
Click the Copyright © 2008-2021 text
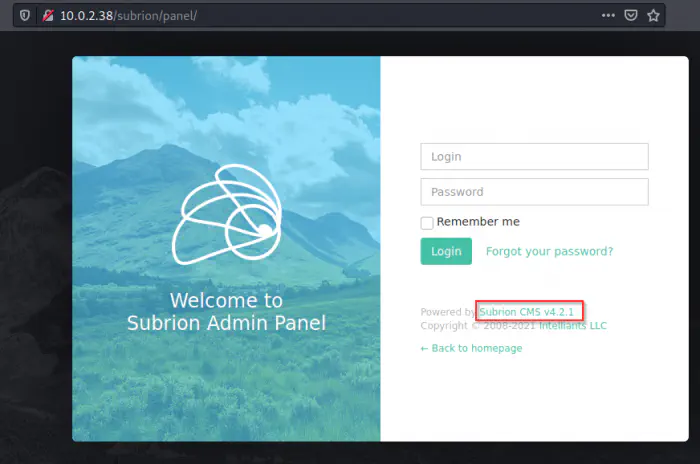pyautogui.click(x=478, y=325)
